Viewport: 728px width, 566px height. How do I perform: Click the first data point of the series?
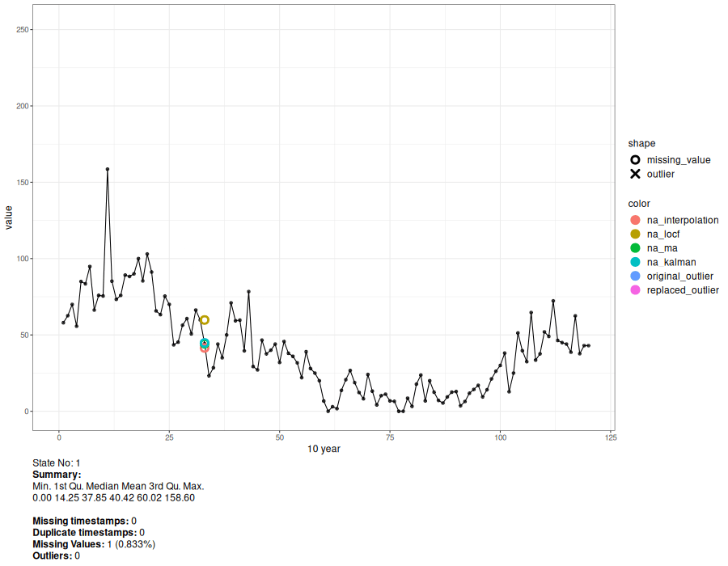click(x=63, y=323)
